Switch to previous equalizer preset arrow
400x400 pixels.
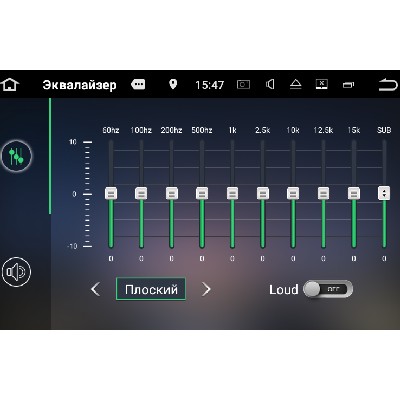(x=96, y=289)
